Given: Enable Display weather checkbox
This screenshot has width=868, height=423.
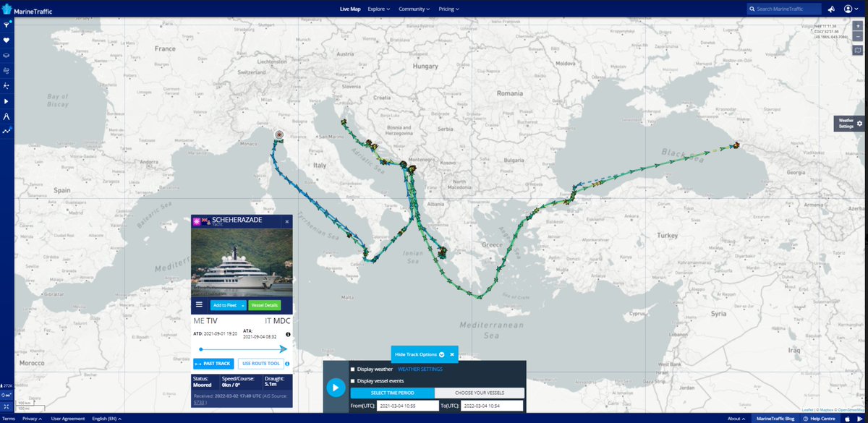Looking at the screenshot, I should pos(353,369).
